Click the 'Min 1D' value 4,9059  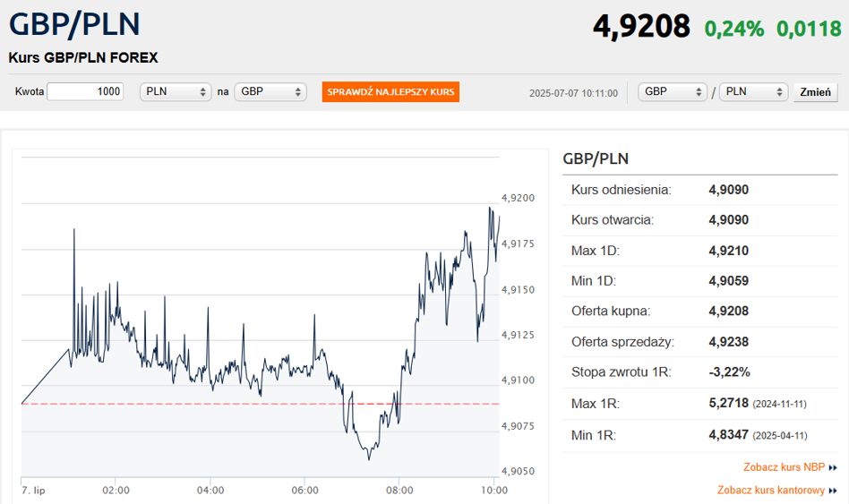coord(729,281)
